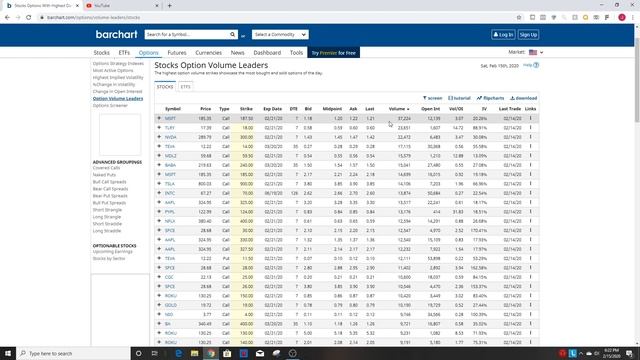Click the Search for a Symbol field
640x360 pixels.
(186, 35)
